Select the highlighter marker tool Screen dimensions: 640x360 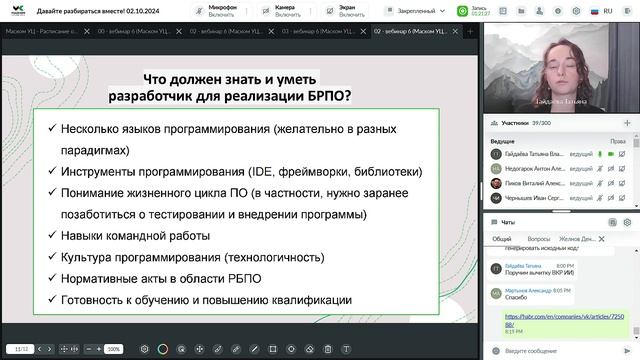point(236,349)
